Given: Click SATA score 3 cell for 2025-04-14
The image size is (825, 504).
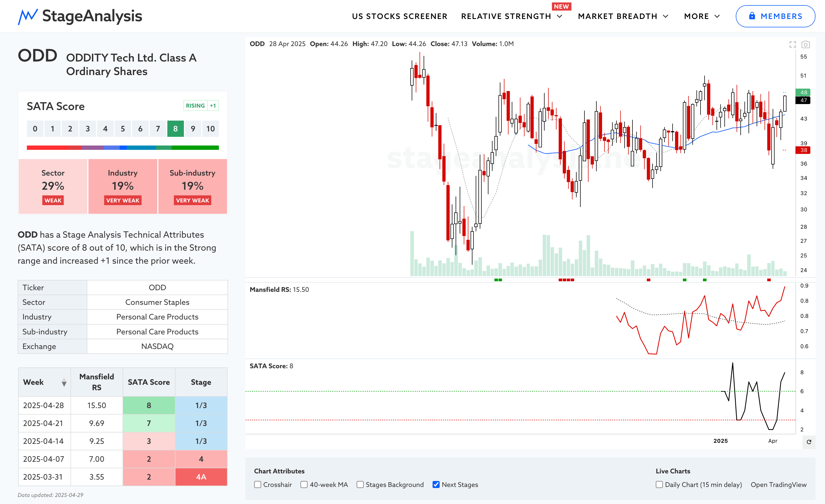Looking at the screenshot, I should 149,441.
